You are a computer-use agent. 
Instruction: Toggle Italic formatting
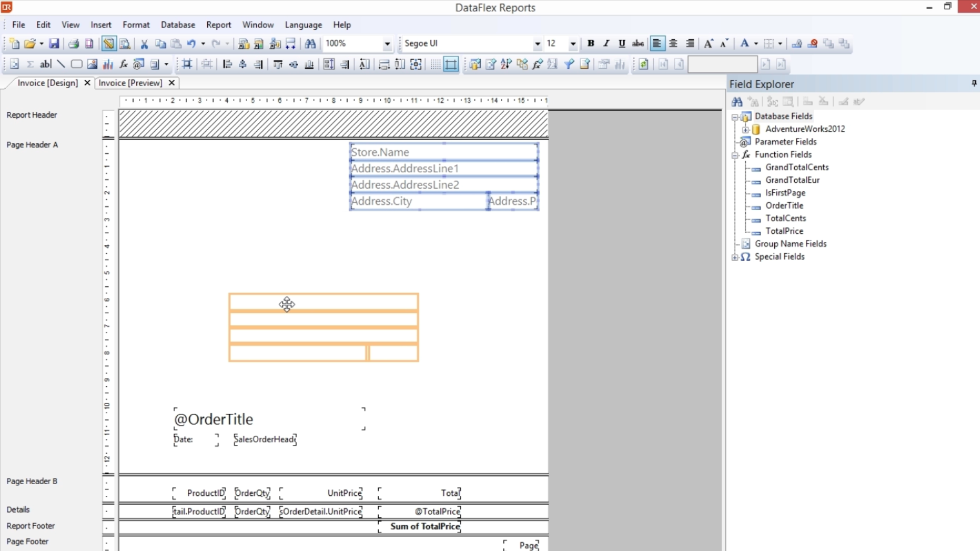606,44
